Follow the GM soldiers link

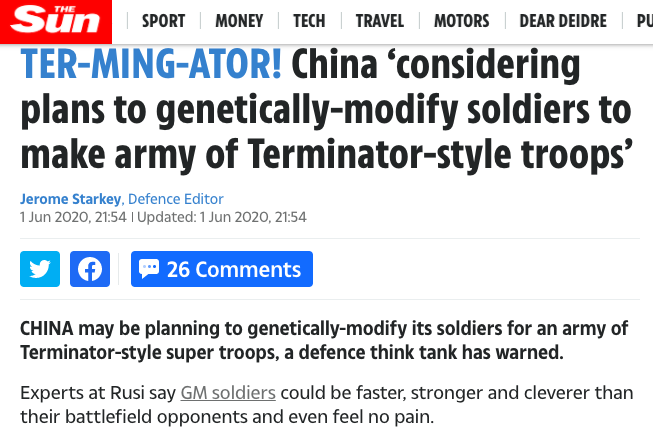coord(228,393)
